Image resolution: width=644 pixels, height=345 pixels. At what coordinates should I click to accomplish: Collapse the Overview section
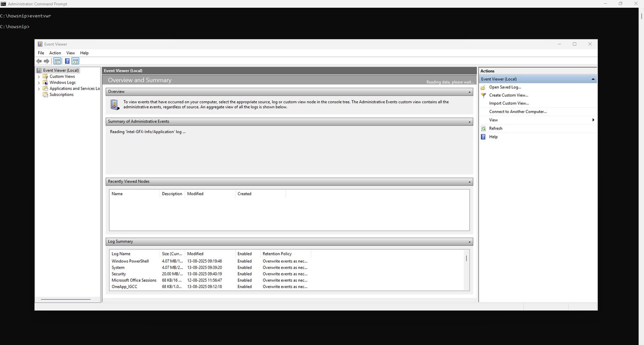coord(469,92)
